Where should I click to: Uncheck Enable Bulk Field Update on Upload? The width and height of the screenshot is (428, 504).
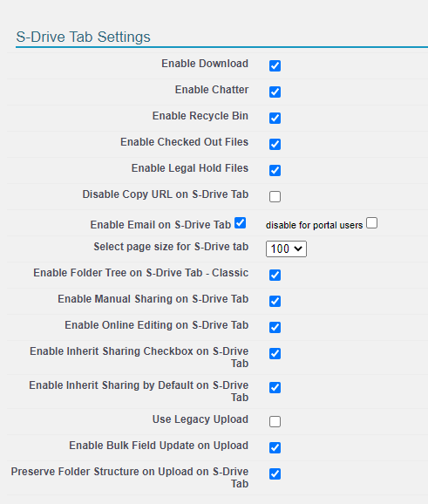(275, 447)
